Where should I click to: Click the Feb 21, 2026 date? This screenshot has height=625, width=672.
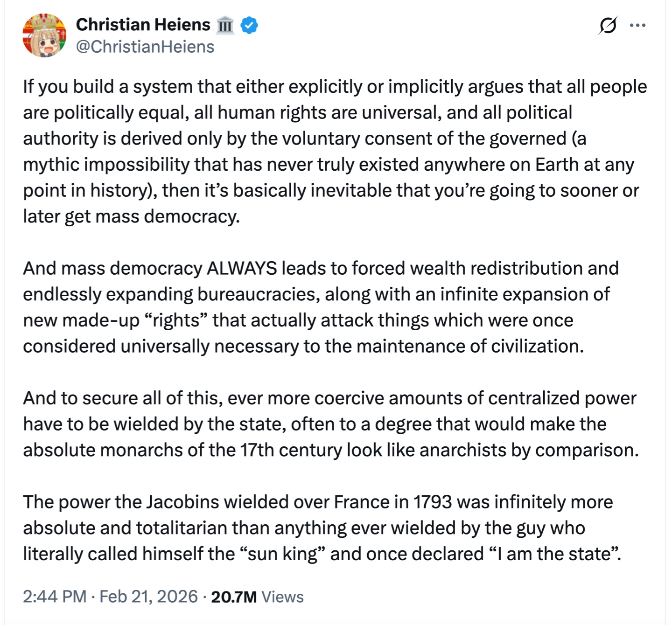click(148, 597)
